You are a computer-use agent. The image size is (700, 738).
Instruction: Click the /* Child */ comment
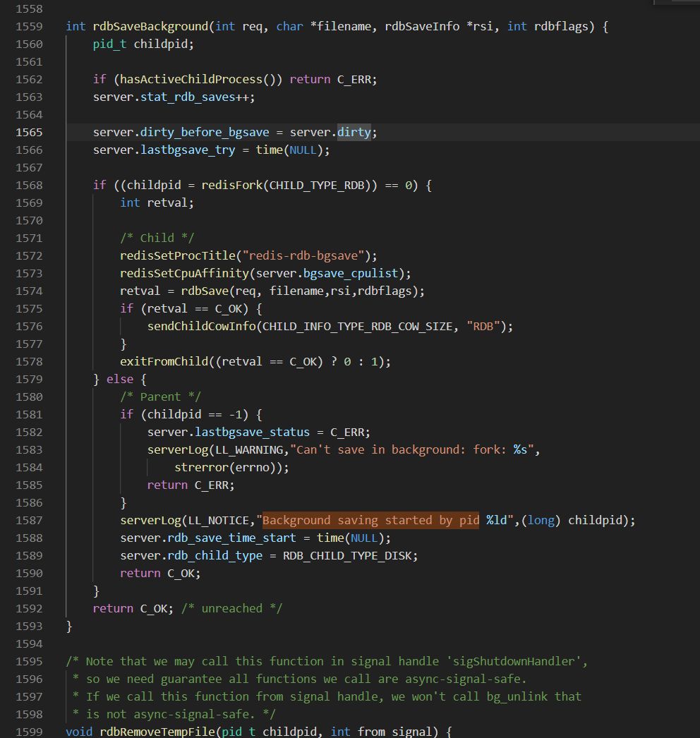157,238
